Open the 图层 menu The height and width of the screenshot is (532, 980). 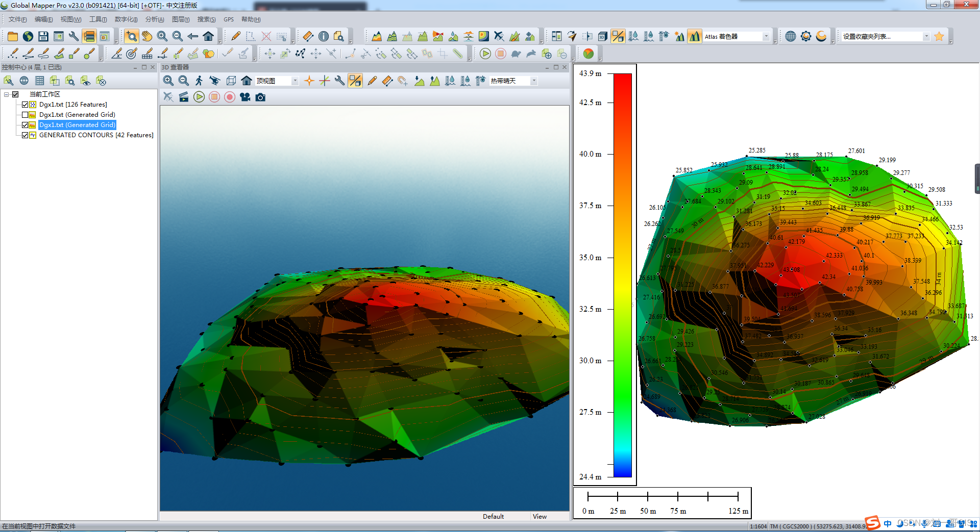181,19
